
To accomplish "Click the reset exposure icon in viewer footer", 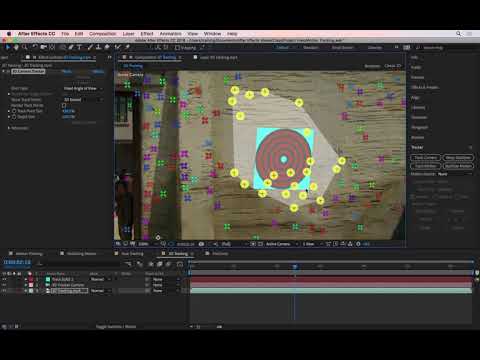I will [358, 244].
